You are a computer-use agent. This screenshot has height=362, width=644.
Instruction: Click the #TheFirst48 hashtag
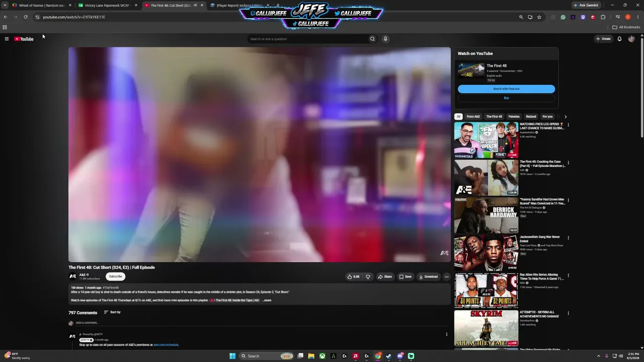111,288
